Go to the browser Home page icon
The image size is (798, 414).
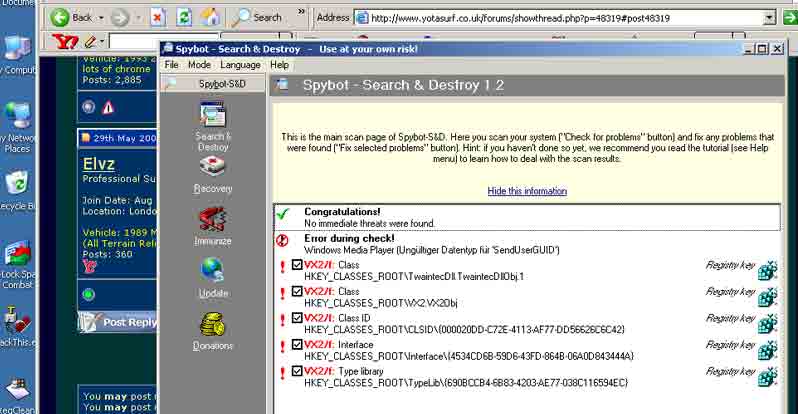210,17
